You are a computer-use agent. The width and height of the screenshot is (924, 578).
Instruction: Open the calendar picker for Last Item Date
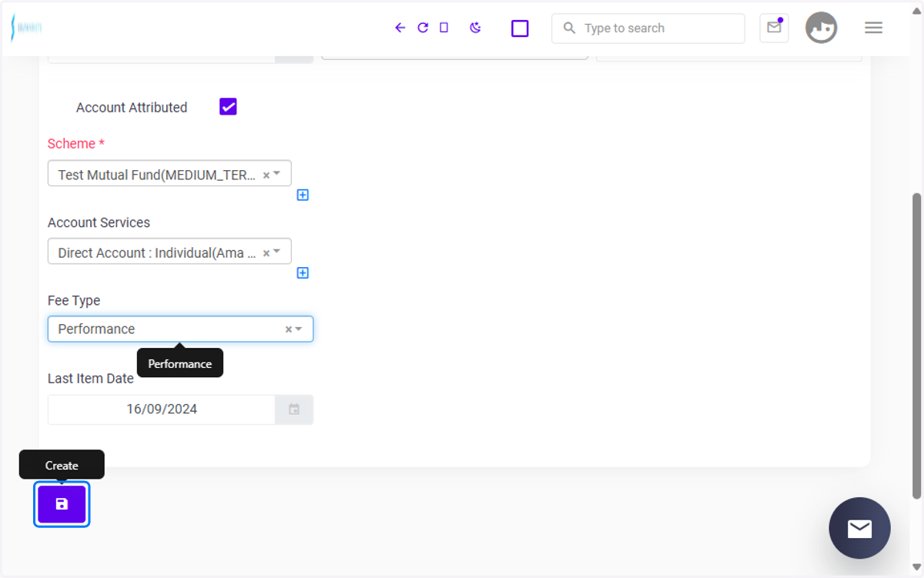(294, 409)
